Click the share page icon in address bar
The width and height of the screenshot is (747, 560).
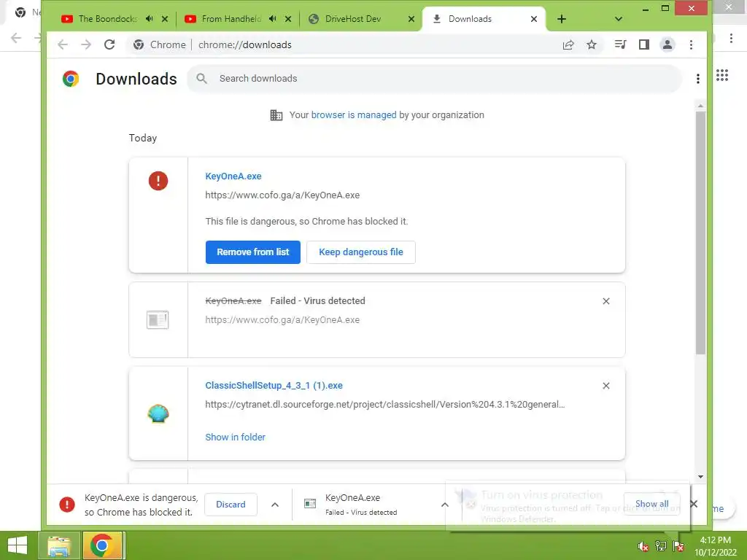(568, 44)
